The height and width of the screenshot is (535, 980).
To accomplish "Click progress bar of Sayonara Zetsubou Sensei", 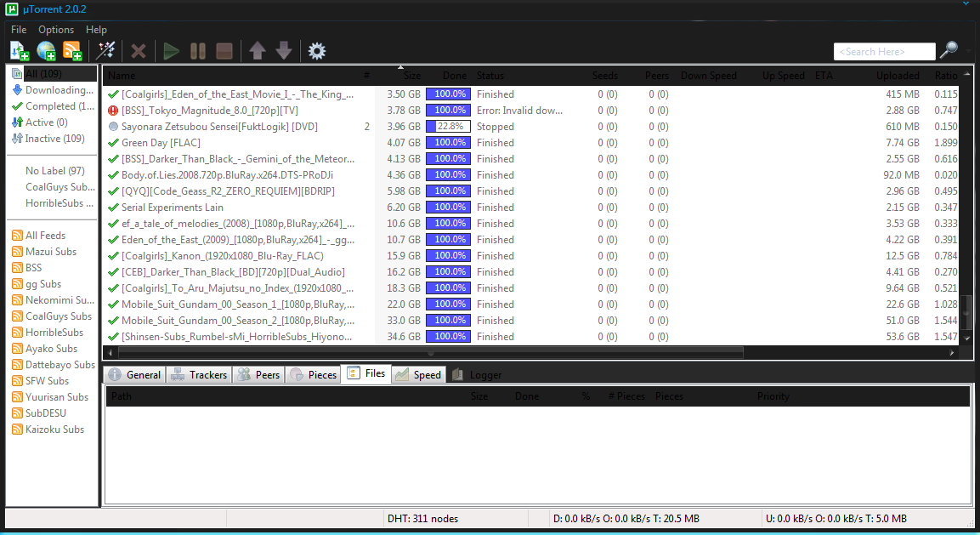I will click(x=448, y=127).
